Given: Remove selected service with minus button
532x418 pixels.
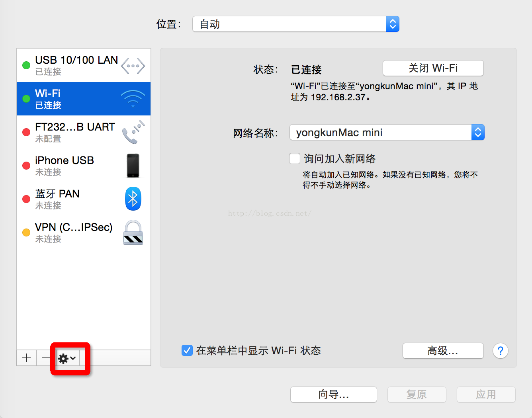Looking at the screenshot, I should point(46,358).
